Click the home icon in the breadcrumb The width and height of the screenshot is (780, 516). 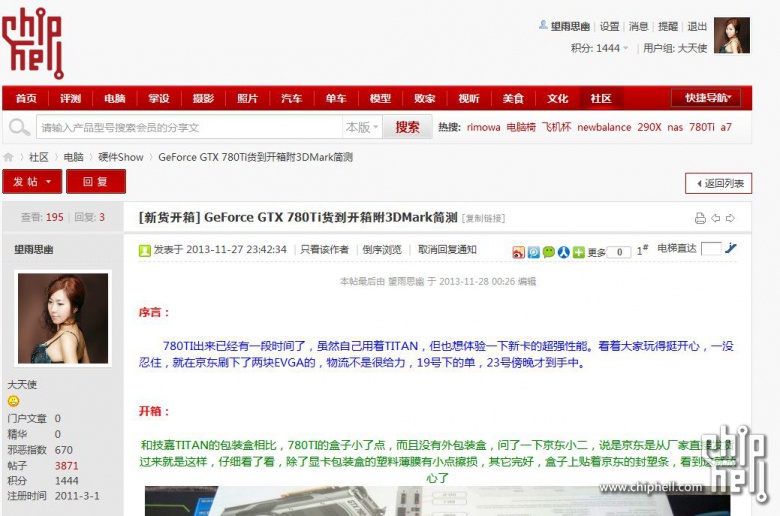8,157
